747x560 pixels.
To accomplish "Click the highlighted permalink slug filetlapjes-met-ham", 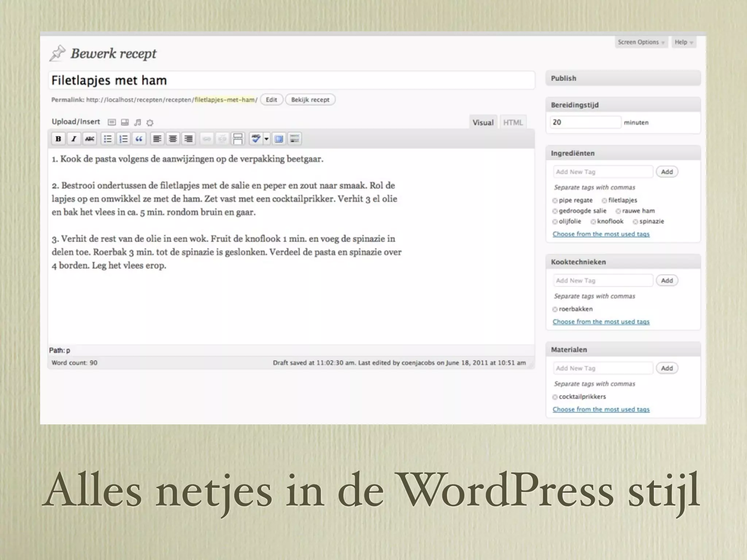I will pyautogui.click(x=224, y=100).
